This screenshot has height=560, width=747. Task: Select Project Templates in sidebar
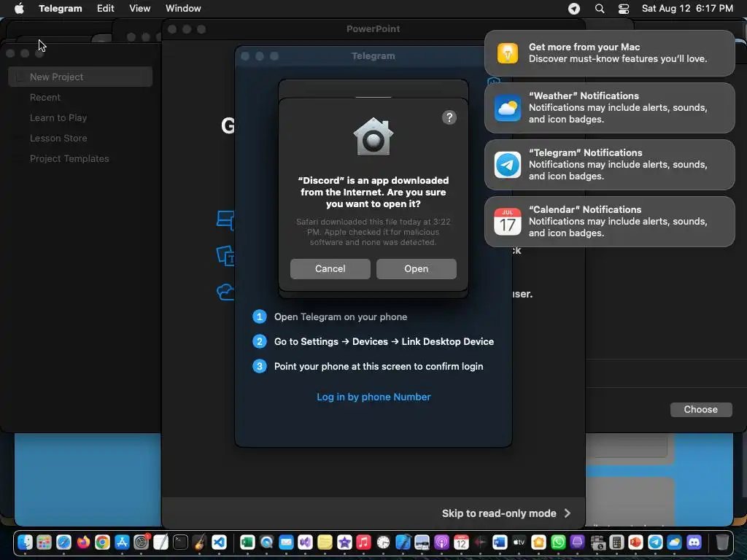tap(69, 158)
